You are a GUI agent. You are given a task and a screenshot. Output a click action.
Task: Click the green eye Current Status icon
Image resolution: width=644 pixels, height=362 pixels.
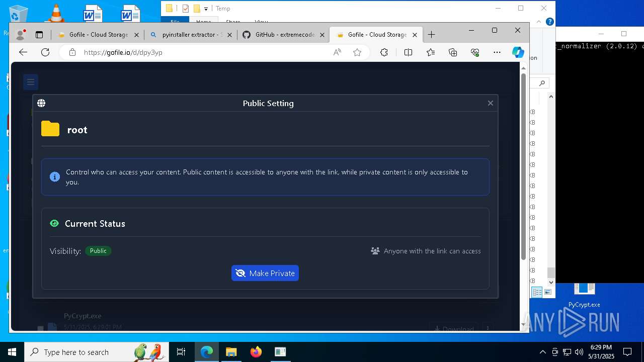54,223
